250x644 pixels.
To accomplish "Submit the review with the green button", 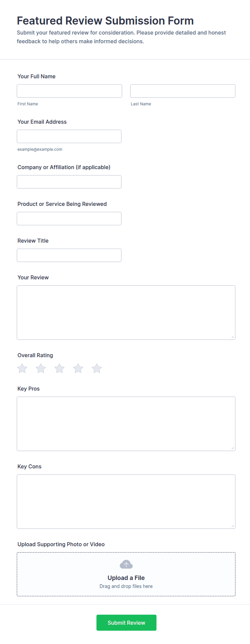I will [126, 622].
